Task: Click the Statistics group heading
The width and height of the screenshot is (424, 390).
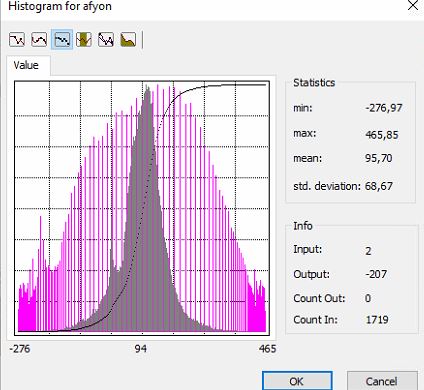Action: (x=314, y=83)
